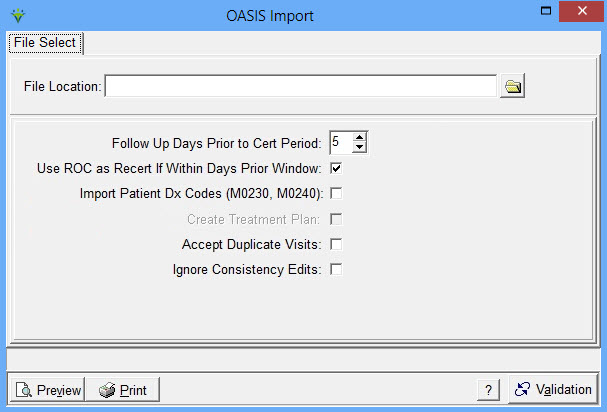Open help with the question mark button
The image size is (607, 412).
click(x=488, y=390)
